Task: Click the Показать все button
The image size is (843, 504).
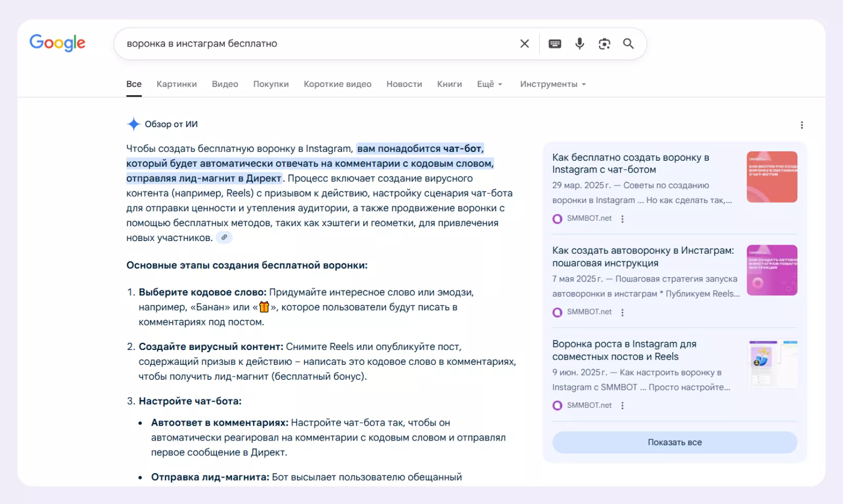Action: [x=675, y=443]
